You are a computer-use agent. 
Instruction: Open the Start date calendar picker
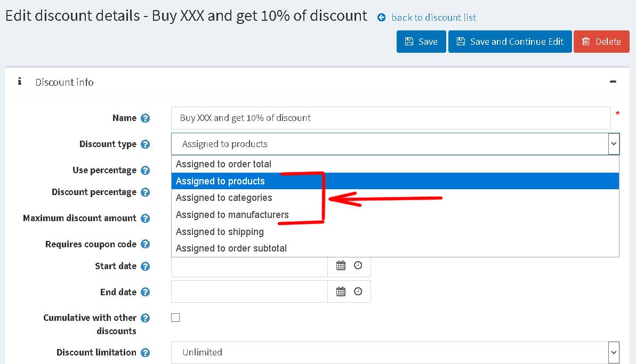coord(341,265)
